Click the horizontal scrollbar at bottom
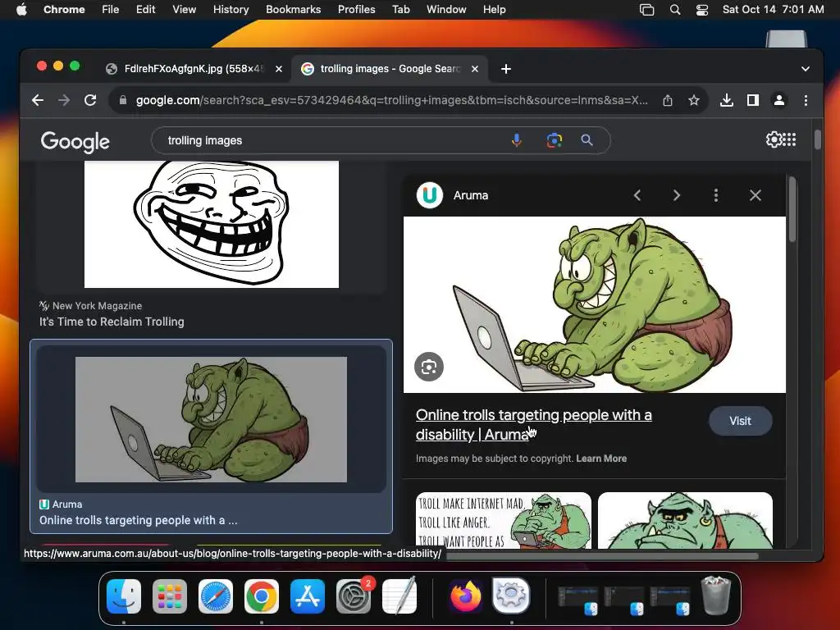Image resolution: width=840 pixels, height=630 pixels. (602, 556)
